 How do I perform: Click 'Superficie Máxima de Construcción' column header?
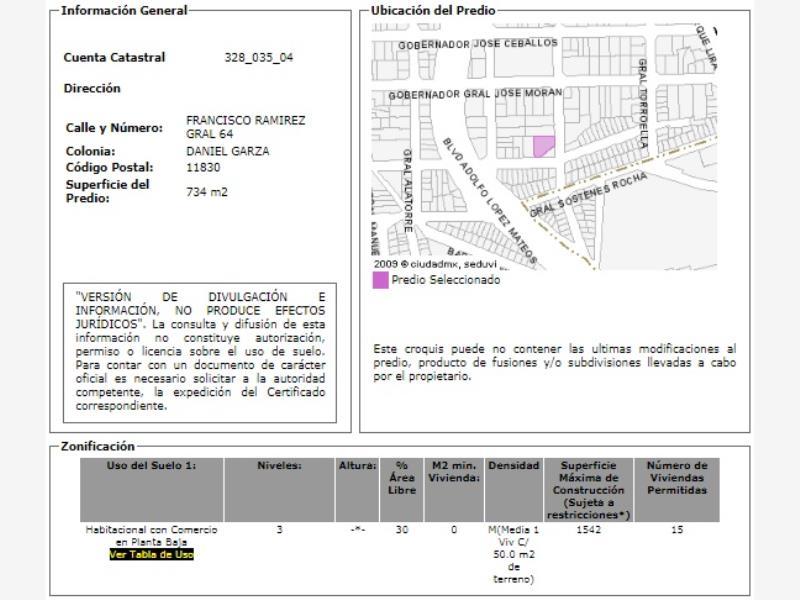589,490
